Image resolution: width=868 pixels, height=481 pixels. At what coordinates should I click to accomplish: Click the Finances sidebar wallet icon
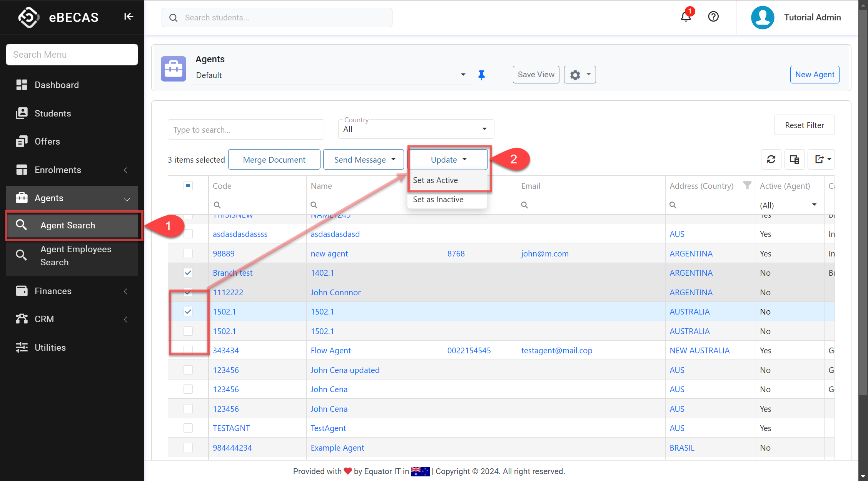(22, 291)
